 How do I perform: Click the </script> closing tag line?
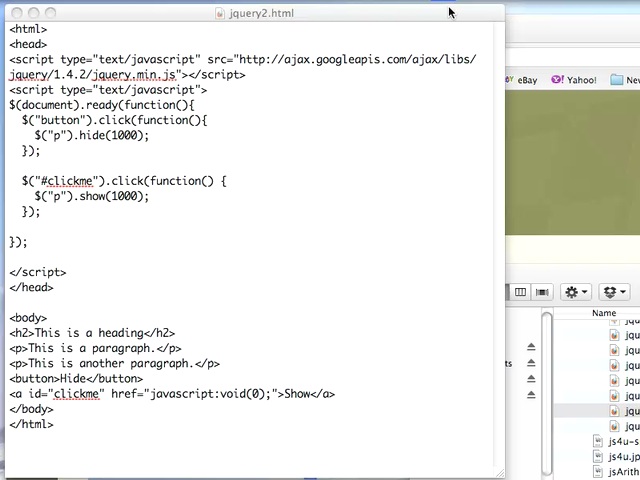click(38, 272)
